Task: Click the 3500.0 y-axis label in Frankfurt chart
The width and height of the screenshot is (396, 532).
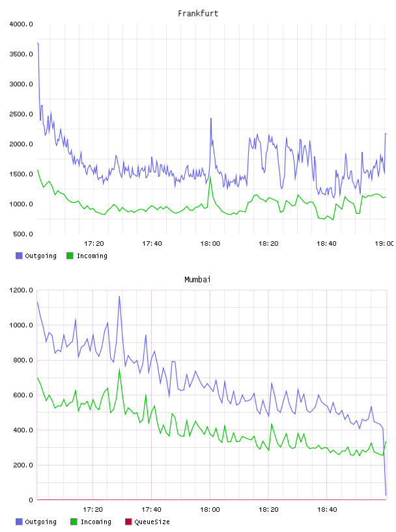Action: click(21, 54)
